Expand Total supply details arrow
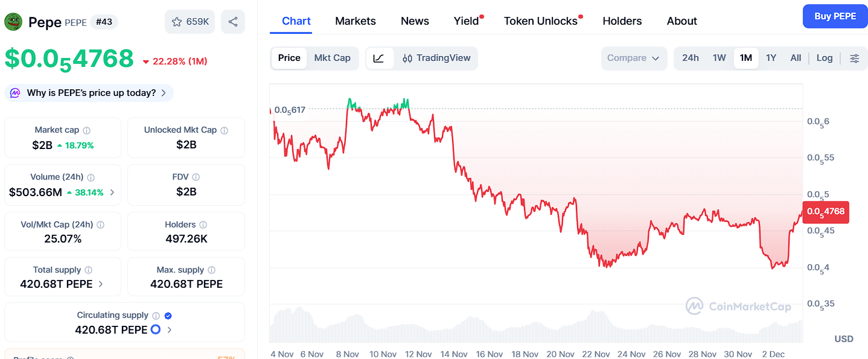The width and height of the screenshot is (868, 359). point(101,284)
